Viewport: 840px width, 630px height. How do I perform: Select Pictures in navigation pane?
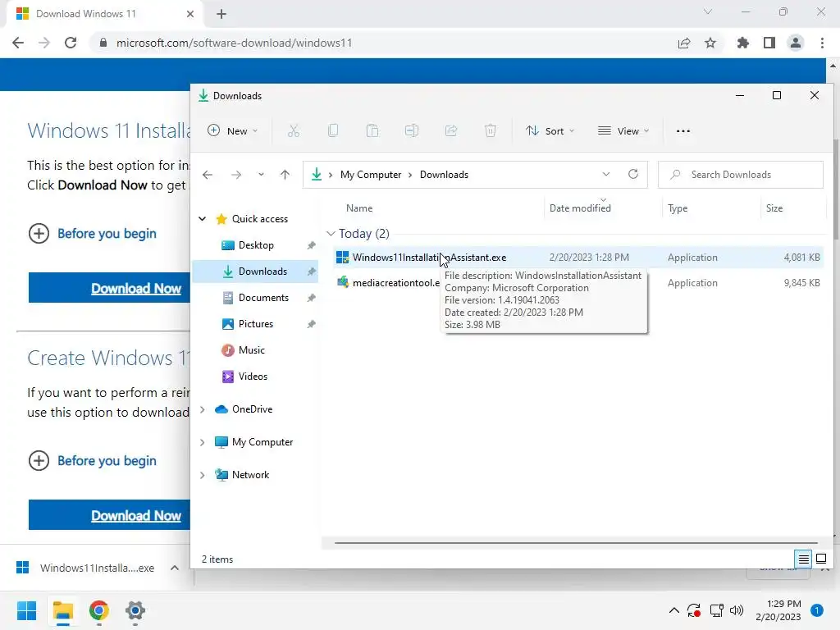click(x=256, y=323)
